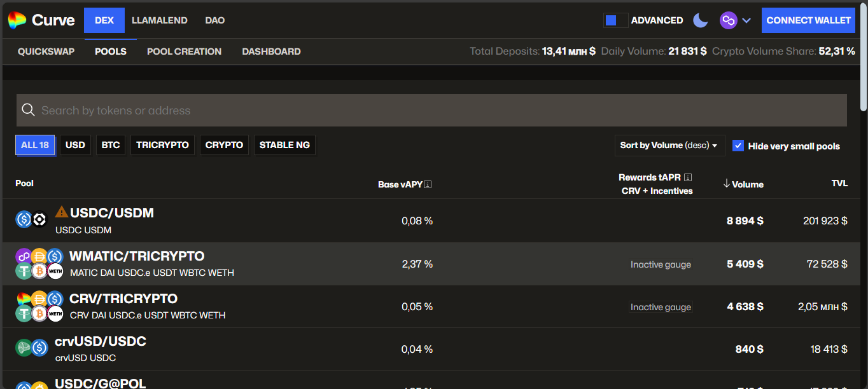Sort by the Volume column header
The image size is (868, 389).
tap(748, 184)
